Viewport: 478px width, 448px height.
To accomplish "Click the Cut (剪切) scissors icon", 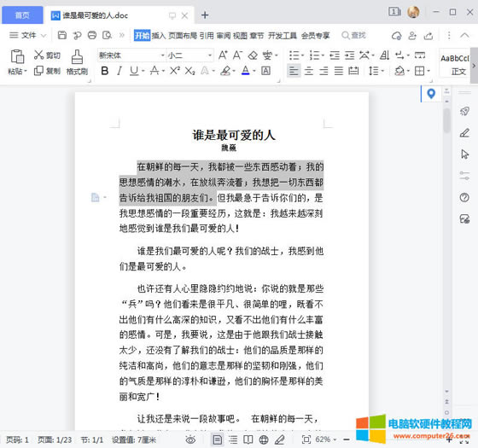I will [39, 55].
